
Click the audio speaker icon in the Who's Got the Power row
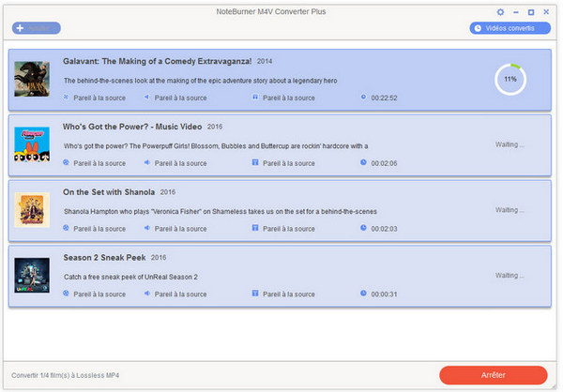pyautogui.click(x=147, y=162)
